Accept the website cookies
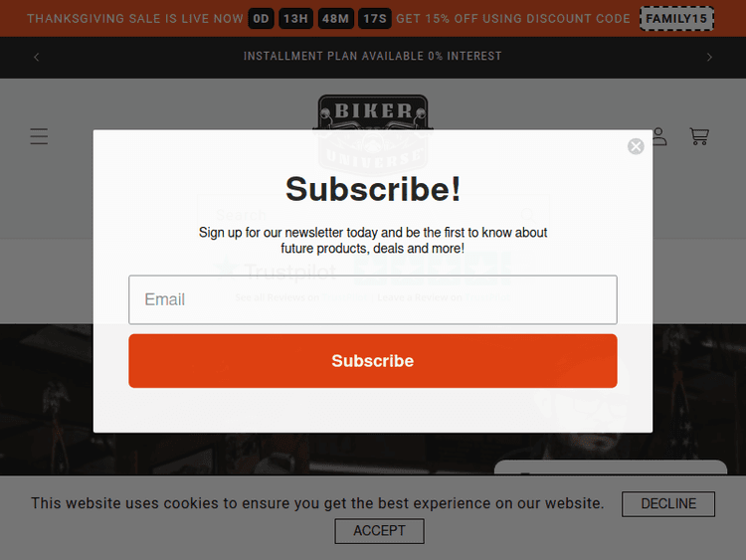 (x=379, y=531)
